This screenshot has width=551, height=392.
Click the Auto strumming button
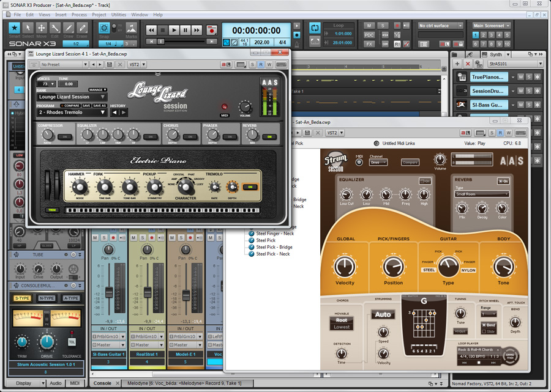383,315
